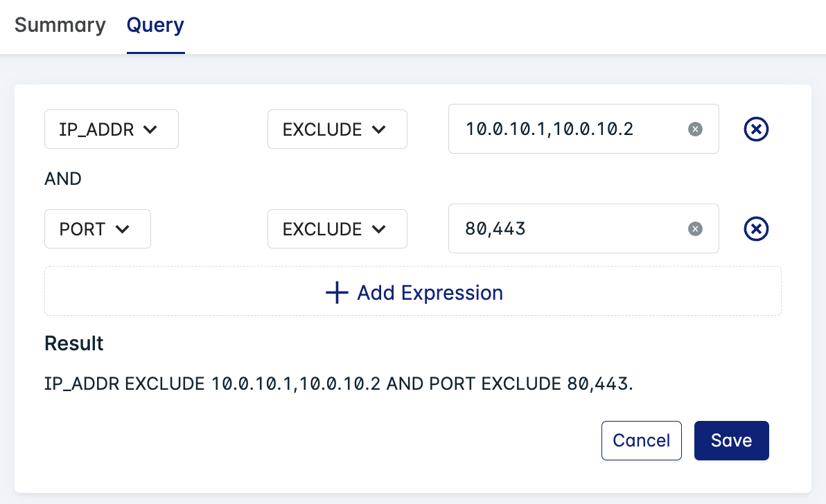The width and height of the screenshot is (826, 504).
Task: Open the IP_ADDR field dropdown
Action: click(x=112, y=129)
